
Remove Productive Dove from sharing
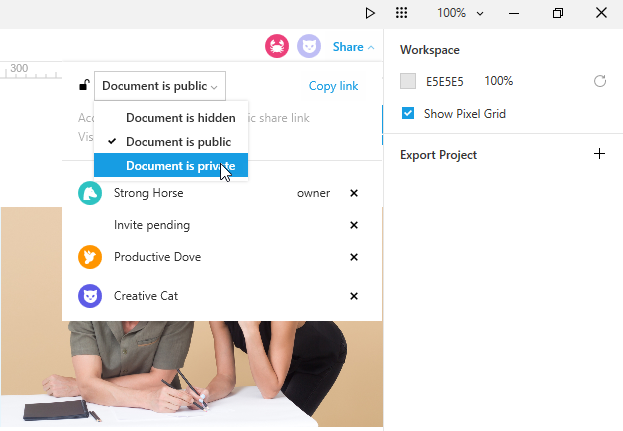(x=354, y=257)
